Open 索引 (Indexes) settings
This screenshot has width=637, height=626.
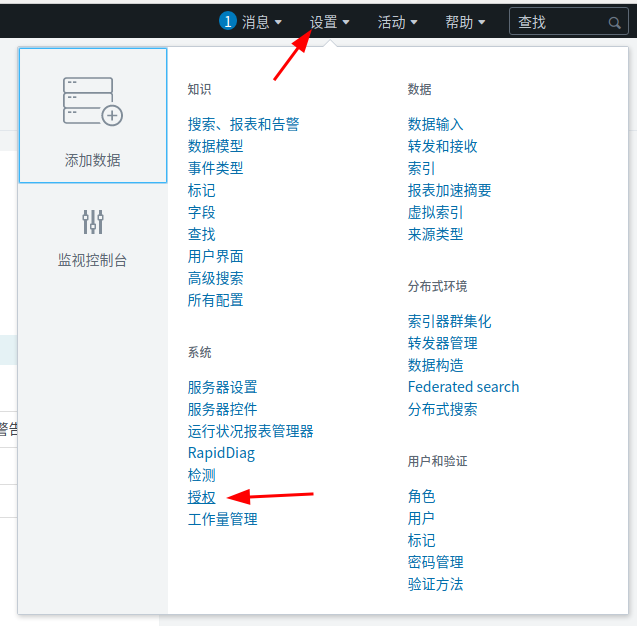421,168
